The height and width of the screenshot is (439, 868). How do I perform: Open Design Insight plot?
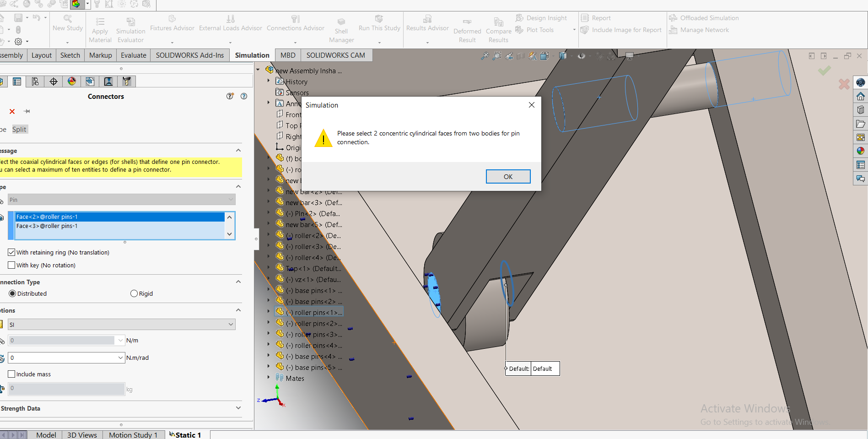[x=541, y=18]
